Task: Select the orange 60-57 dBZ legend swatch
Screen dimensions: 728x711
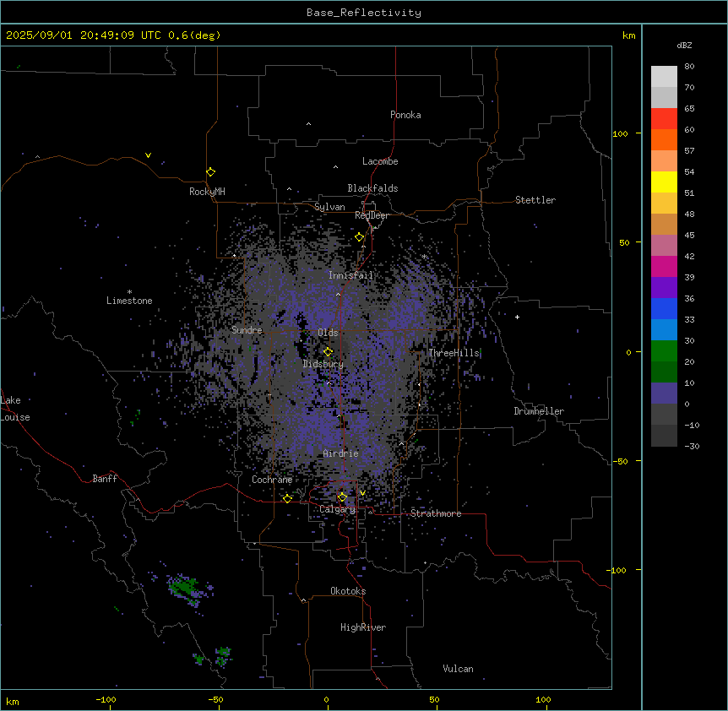Action: pos(664,139)
